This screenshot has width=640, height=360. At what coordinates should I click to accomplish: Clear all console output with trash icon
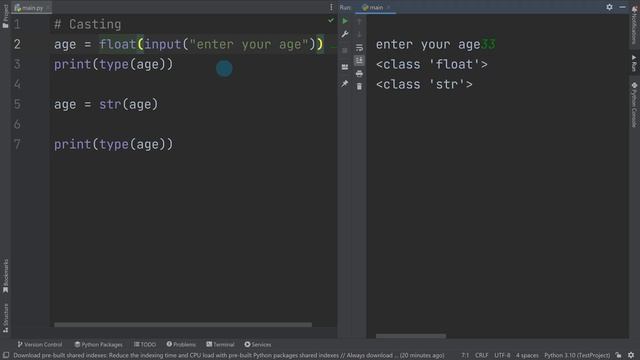coord(359,87)
